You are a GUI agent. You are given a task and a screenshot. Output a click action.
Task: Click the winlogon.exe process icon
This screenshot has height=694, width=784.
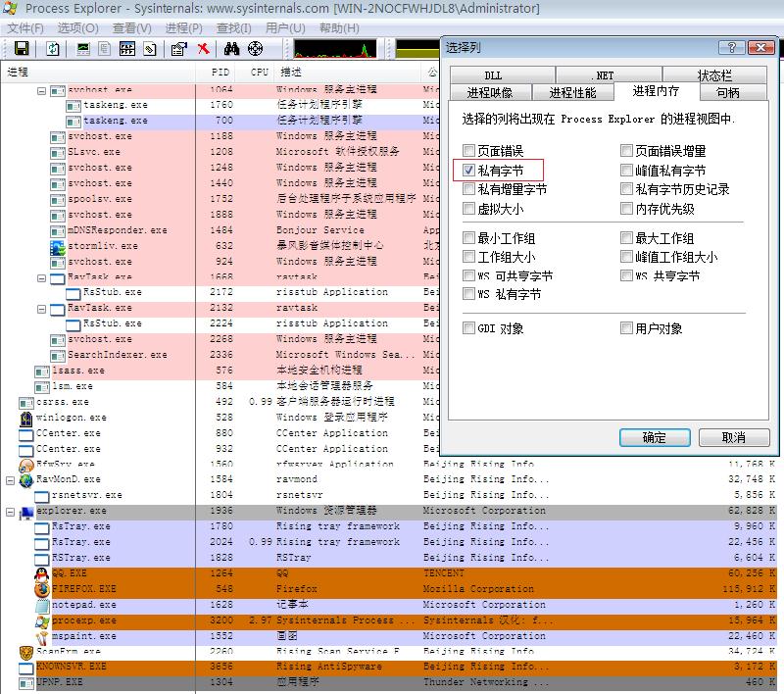(x=26, y=418)
